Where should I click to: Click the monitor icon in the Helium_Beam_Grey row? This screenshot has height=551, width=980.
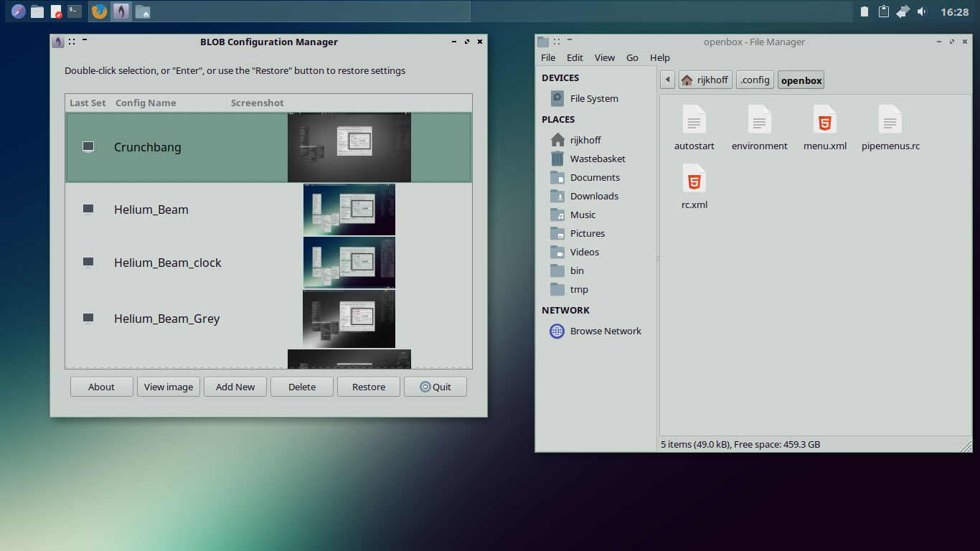88,319
